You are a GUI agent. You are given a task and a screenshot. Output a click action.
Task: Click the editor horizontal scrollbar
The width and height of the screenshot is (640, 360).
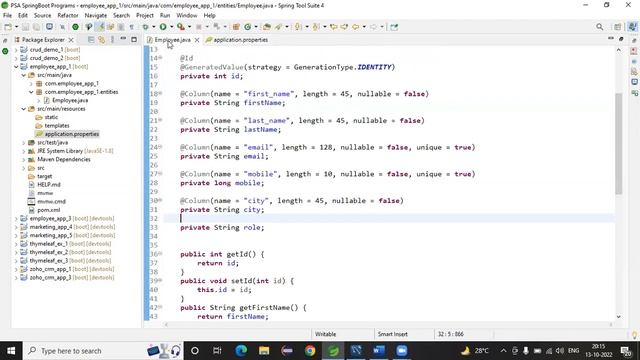click(388, 324)
